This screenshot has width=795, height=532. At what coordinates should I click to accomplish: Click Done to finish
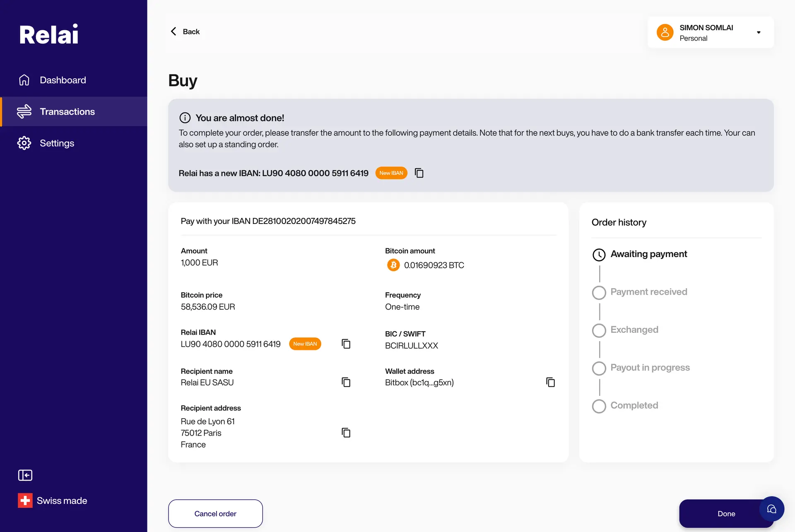726,513
